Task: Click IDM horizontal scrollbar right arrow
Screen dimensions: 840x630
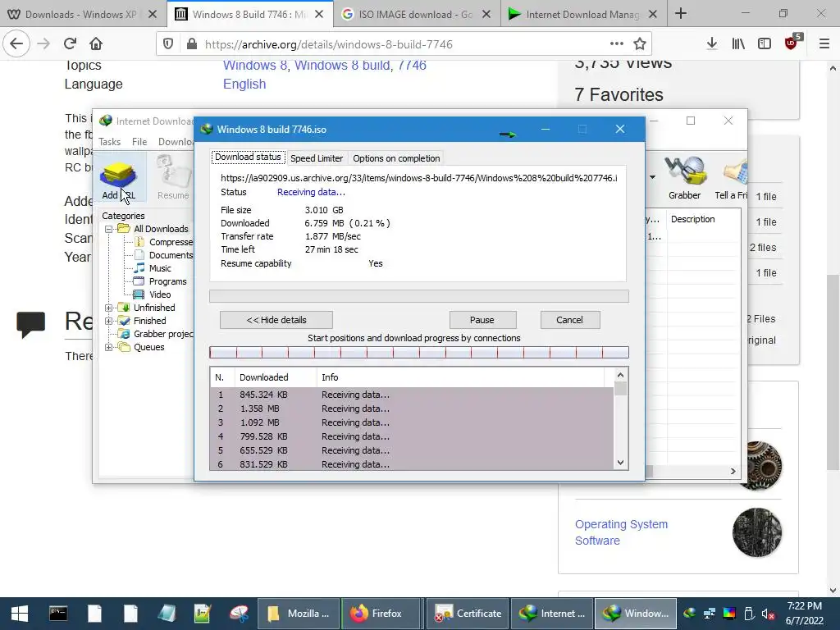Action: point(733,471)
